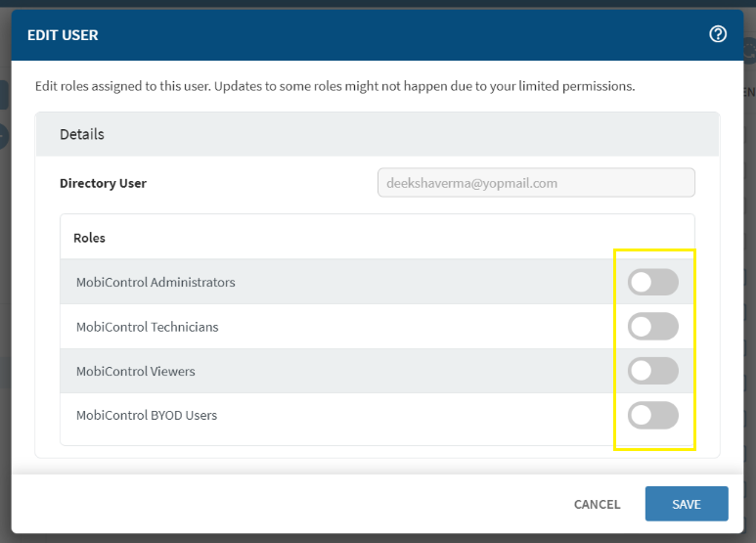756x543 pixels.
Task: Switch on MobiControl BYOD Users role
Action: click(x=652, y=415)
